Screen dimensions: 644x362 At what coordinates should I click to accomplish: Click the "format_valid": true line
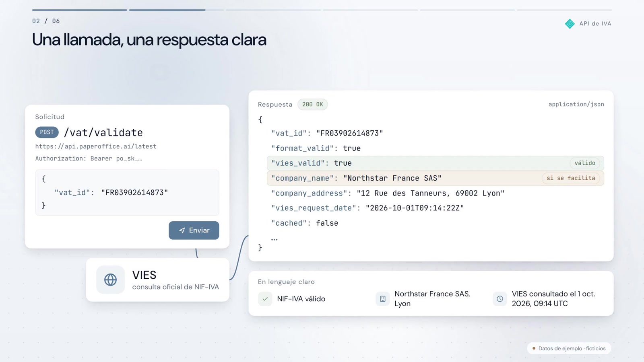coord(316,148)
